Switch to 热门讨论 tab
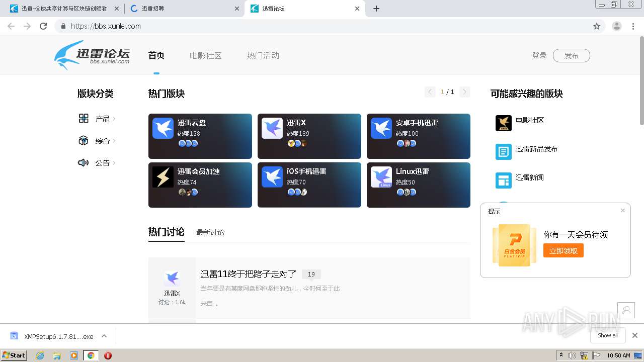 click(167, 232)
